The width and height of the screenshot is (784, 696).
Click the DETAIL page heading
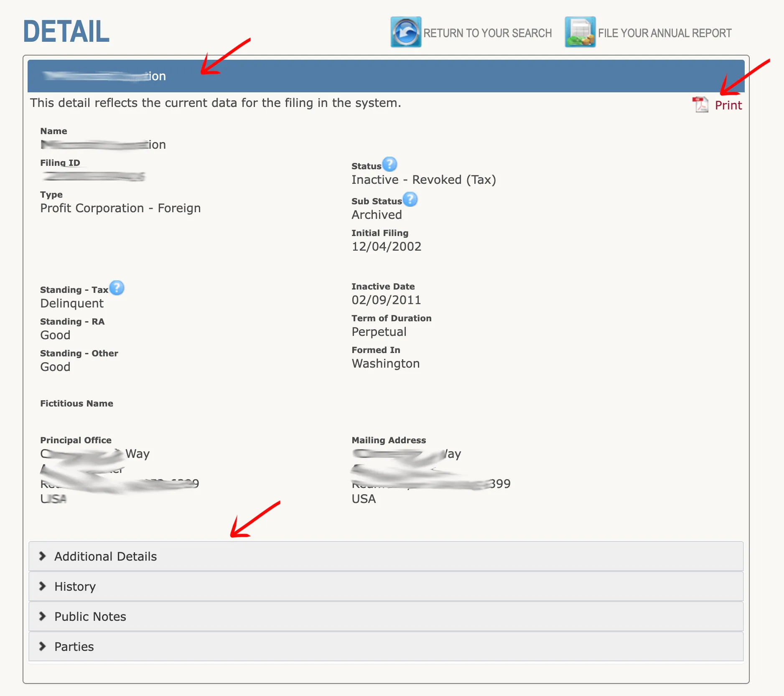(66, 32)
